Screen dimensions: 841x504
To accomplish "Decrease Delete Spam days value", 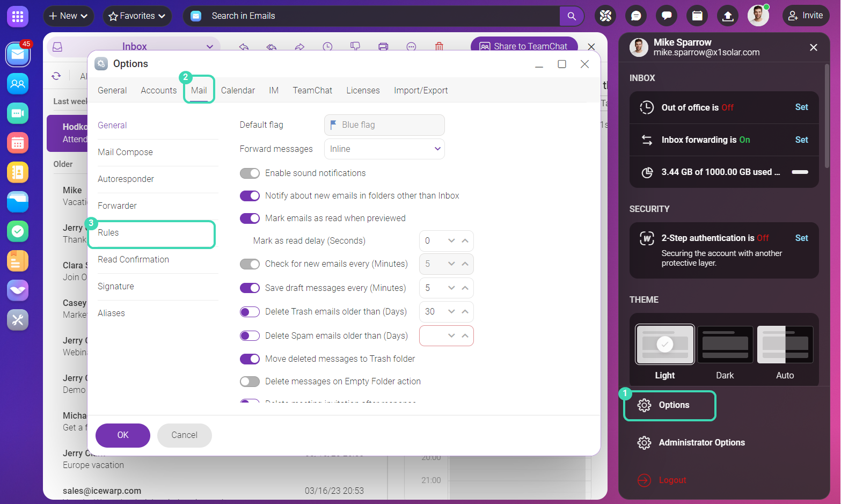I will pyautogui.click(x=451, y=336).
